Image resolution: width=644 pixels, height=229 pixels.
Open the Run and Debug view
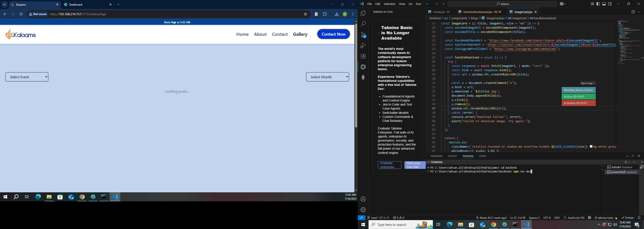tap(363, 45)
